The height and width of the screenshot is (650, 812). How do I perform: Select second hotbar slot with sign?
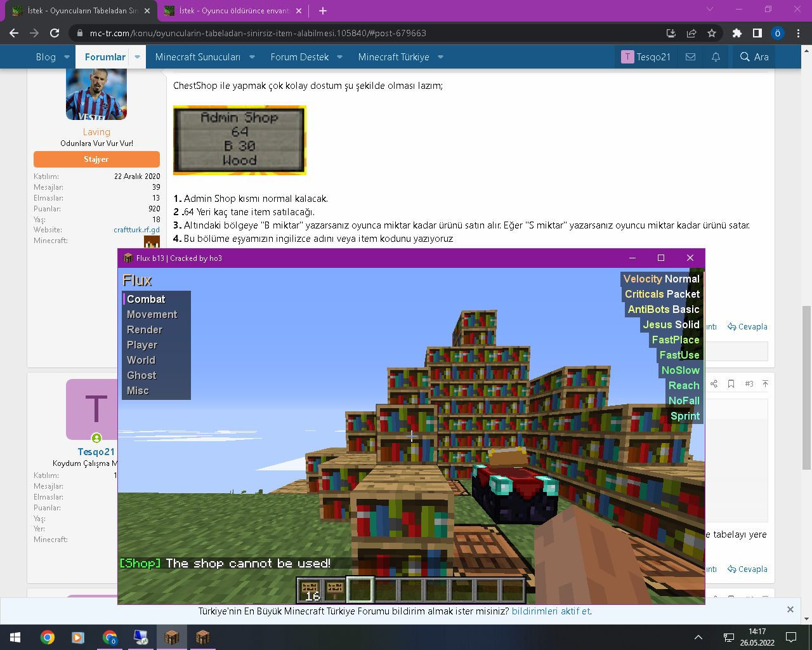click(x=335, y=590)
